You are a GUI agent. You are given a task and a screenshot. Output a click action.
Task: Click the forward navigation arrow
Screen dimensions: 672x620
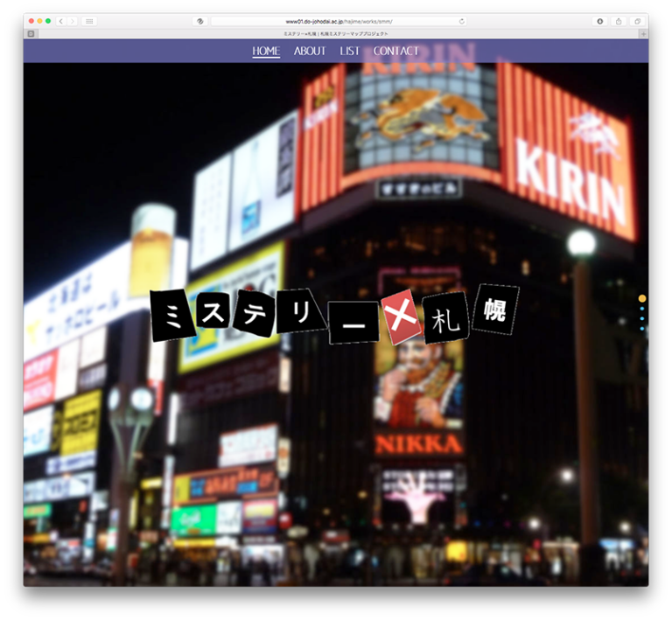click(x=73, y=21)
